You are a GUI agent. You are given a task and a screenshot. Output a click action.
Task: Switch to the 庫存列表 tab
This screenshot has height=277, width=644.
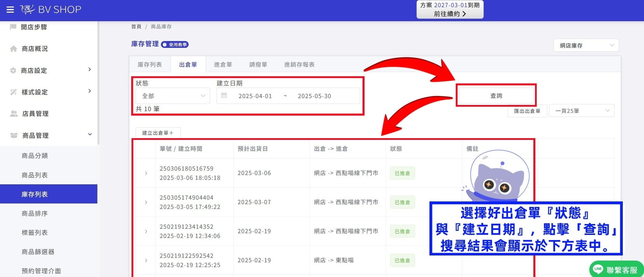[150, 64]
